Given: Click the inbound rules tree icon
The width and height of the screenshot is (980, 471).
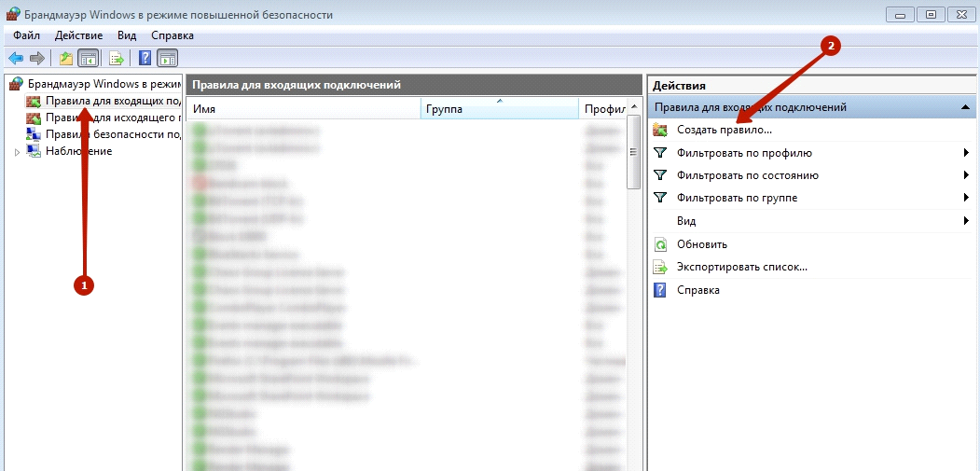Looking at the screenshot, I should point(34,101).
